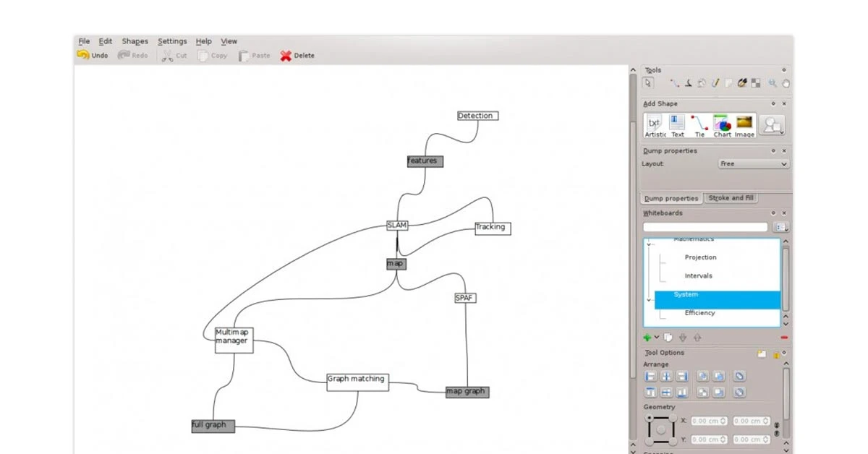This screenshot has height=454, width=868.
Task: Expand the shape collections dropdown in Add Shape
Action: click(x=771, y=124)
